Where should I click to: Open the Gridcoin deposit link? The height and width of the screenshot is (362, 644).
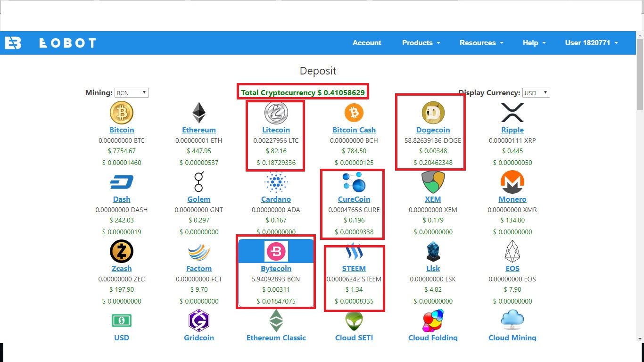pos(199,338)
